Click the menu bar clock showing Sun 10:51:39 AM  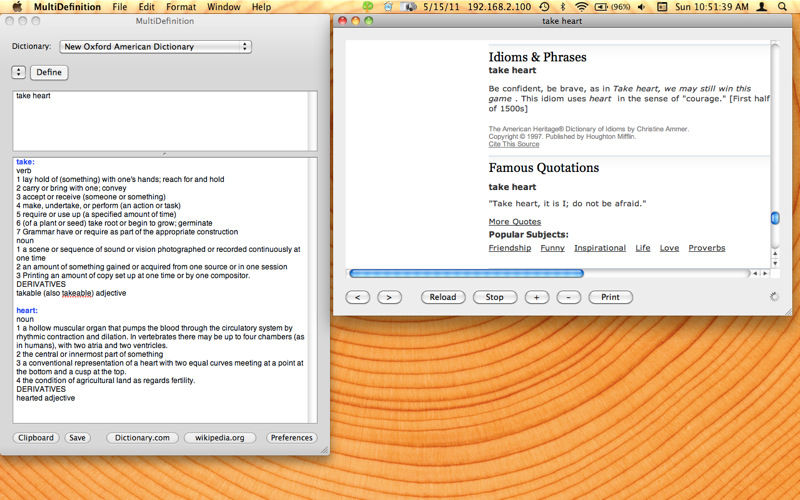tap(712, 7)
